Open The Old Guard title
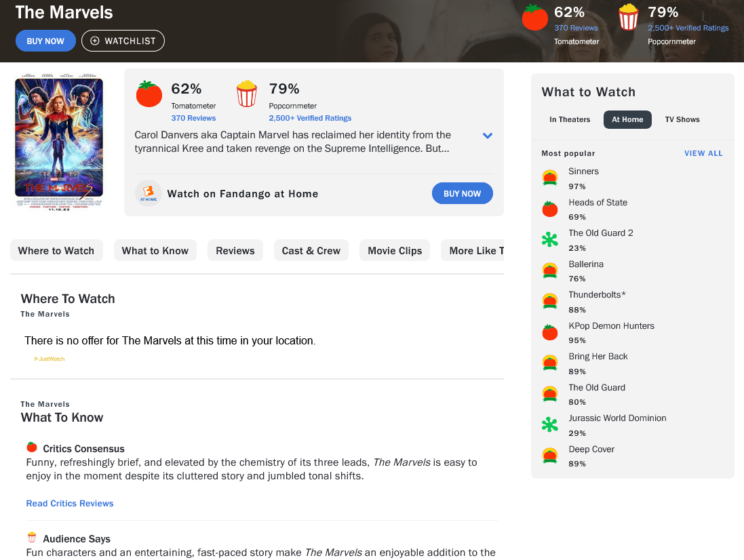 597,387
